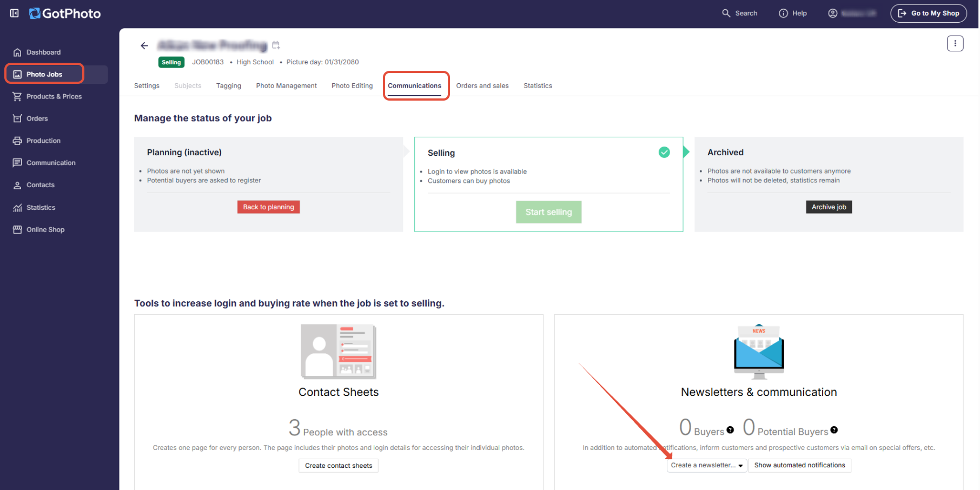Click the High School label
The image size is (980, 490).
tap(255, 62)
